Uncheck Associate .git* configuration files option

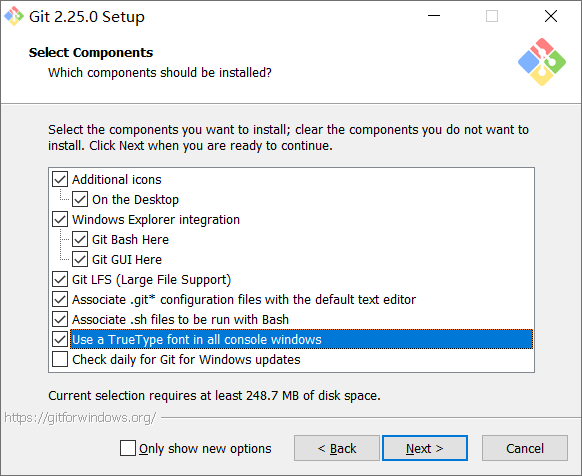60,300
